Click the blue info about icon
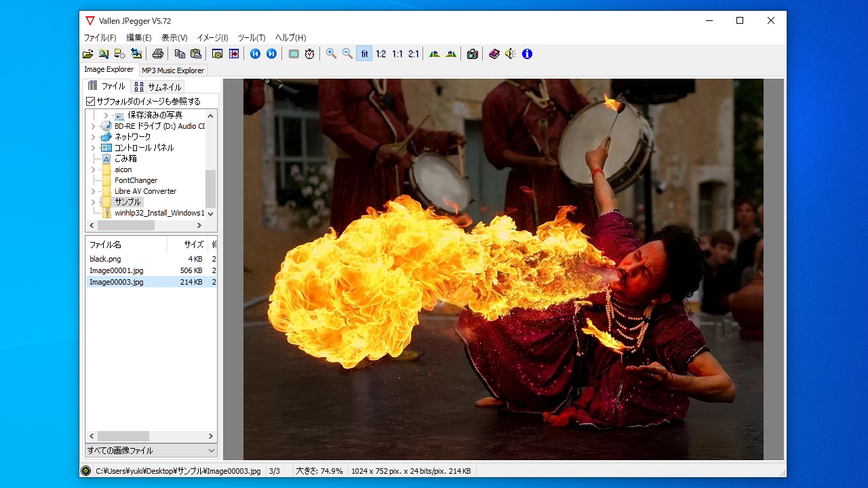Screen dimensions: 868x488 tap(527, 54)
